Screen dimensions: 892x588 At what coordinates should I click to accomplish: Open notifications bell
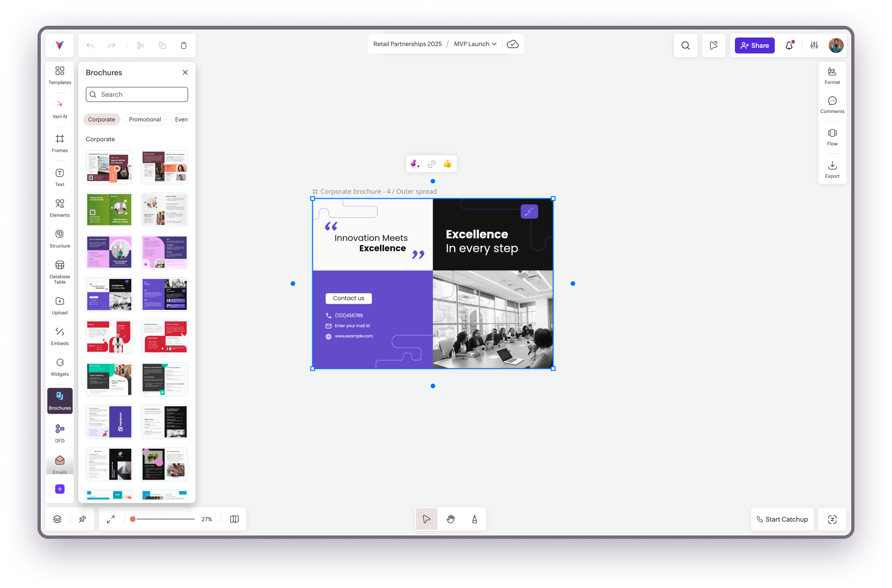tap(789, 45)
